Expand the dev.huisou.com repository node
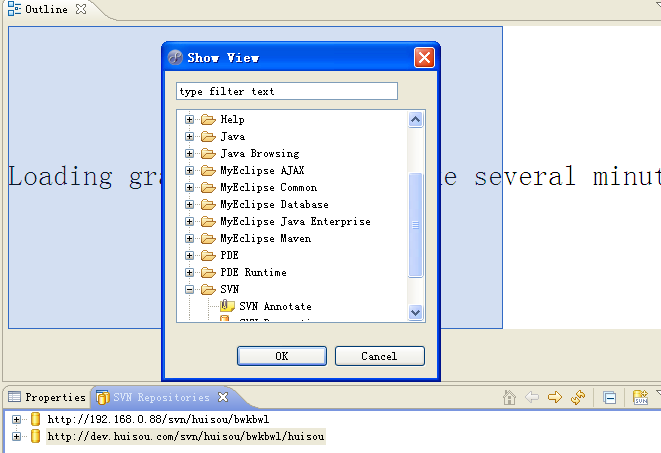This screenshot has width=661, height=453. 16,437
